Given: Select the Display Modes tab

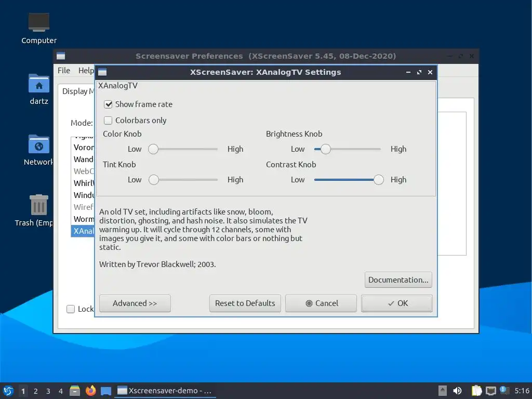Looking at the screenshot, I should (78, 91).
